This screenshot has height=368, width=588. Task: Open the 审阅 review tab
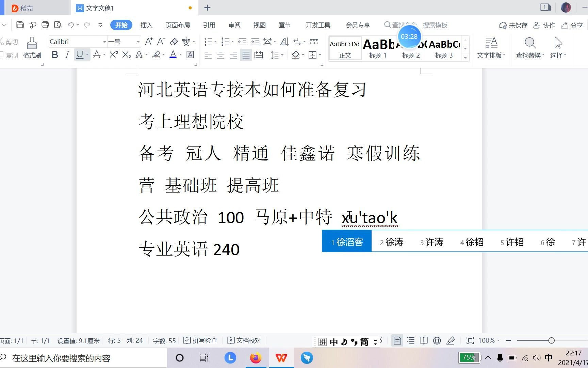pos(234,25)
